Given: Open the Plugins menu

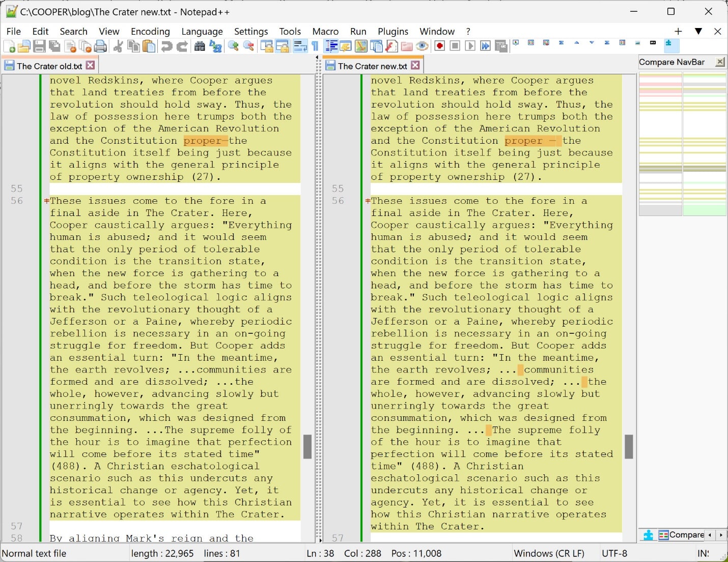Looking at the screenshot, I should click(x=393, y=31).
